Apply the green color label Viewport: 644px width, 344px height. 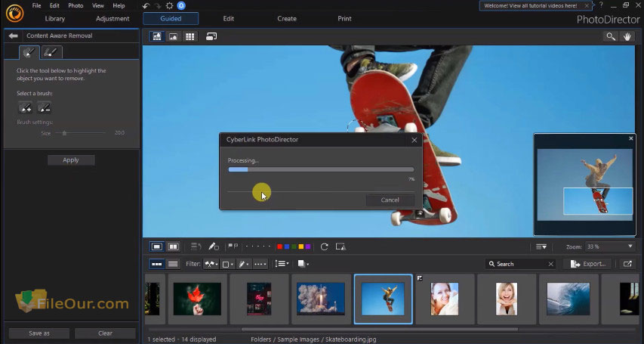294,246
